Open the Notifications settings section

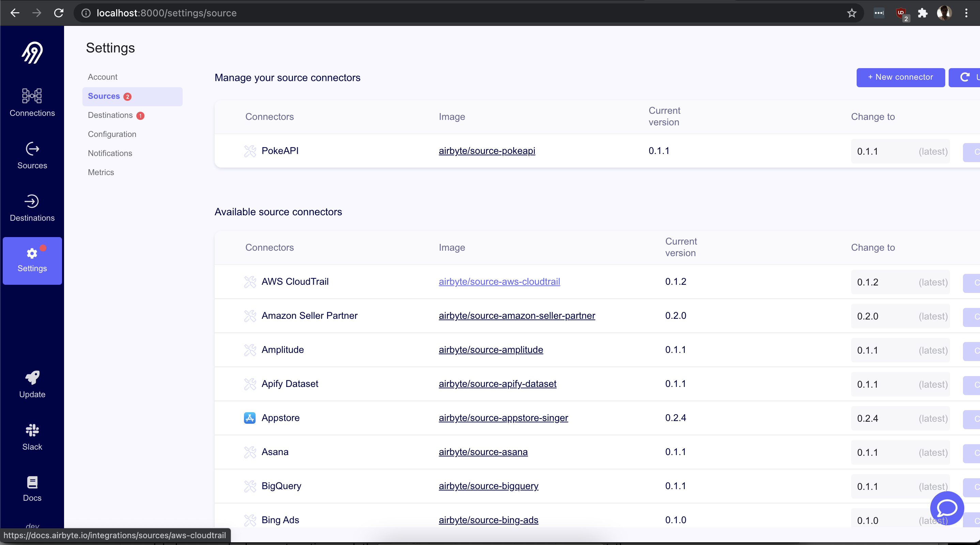[x=110, y=153]
